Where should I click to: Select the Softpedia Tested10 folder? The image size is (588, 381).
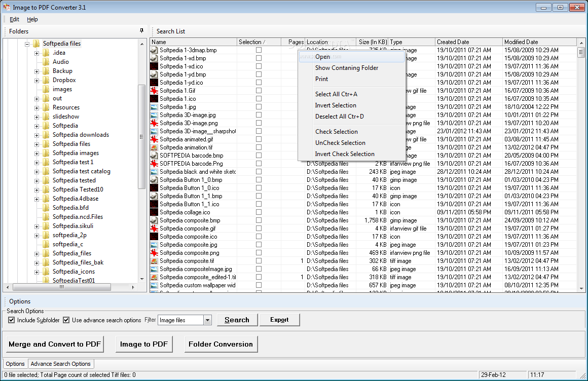[x=78, y=189]
